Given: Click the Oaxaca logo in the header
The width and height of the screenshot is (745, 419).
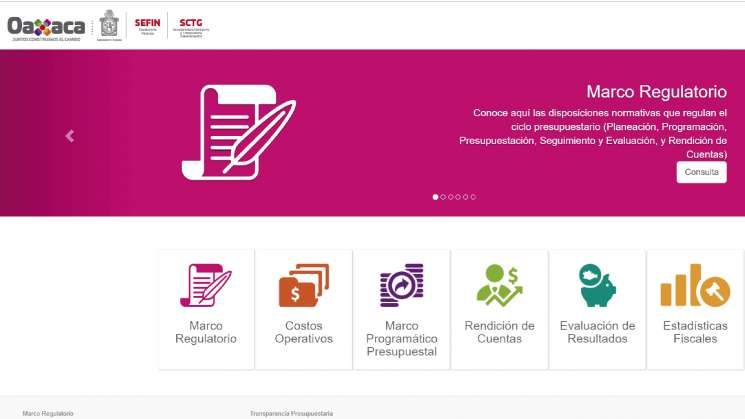Looking at the screenshot, I should [46, 28].
